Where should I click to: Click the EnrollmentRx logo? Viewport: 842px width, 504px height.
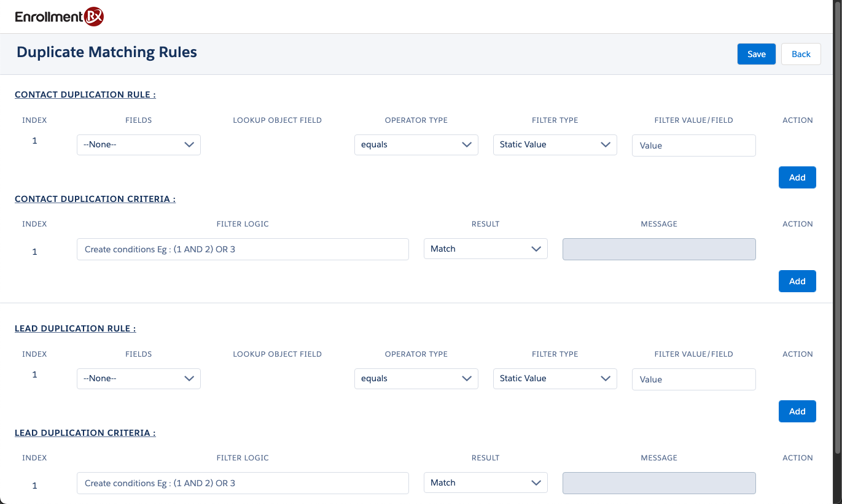59,17
